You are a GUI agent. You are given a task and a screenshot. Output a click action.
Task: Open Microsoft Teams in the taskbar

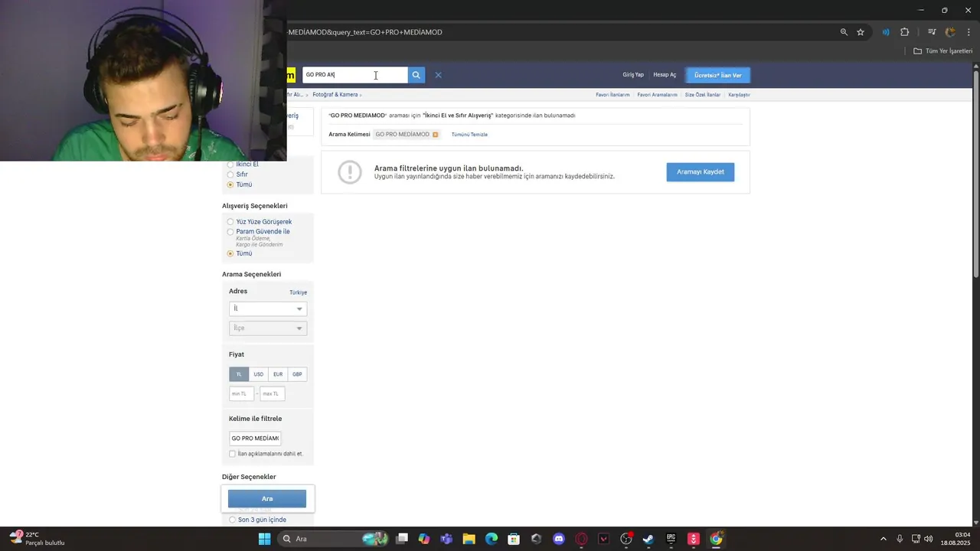(446, 539)
